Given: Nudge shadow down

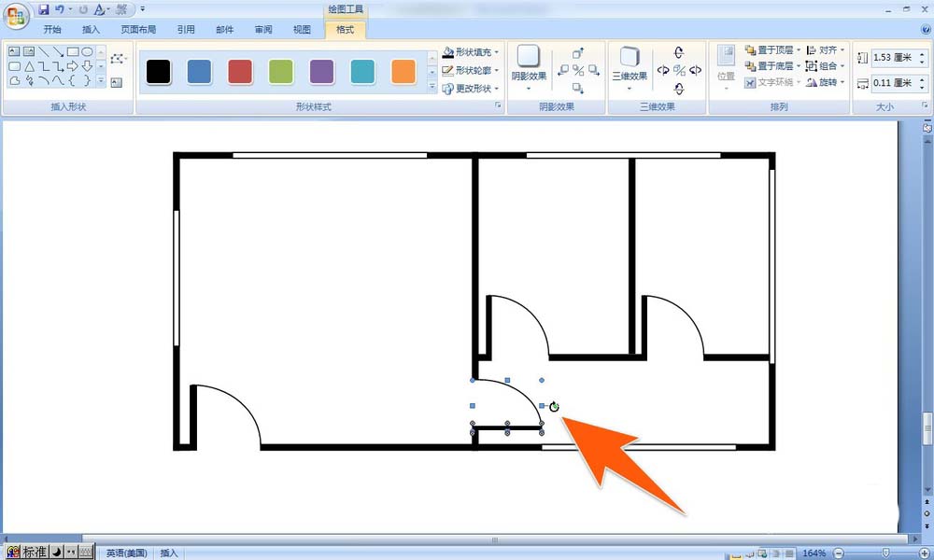Looking at the screenshot, I should pyautogui.click(x=578, y=88).
